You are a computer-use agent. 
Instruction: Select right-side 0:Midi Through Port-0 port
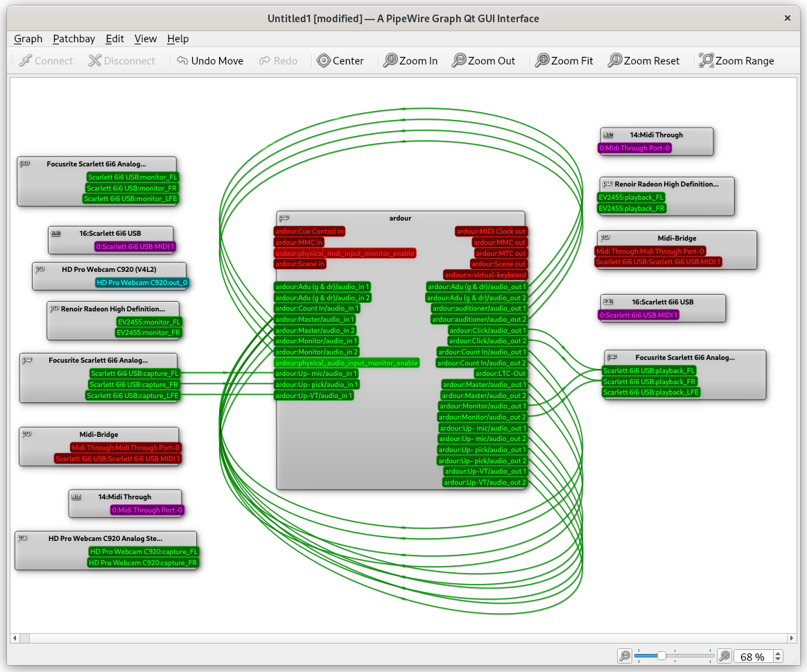(635, 148)
